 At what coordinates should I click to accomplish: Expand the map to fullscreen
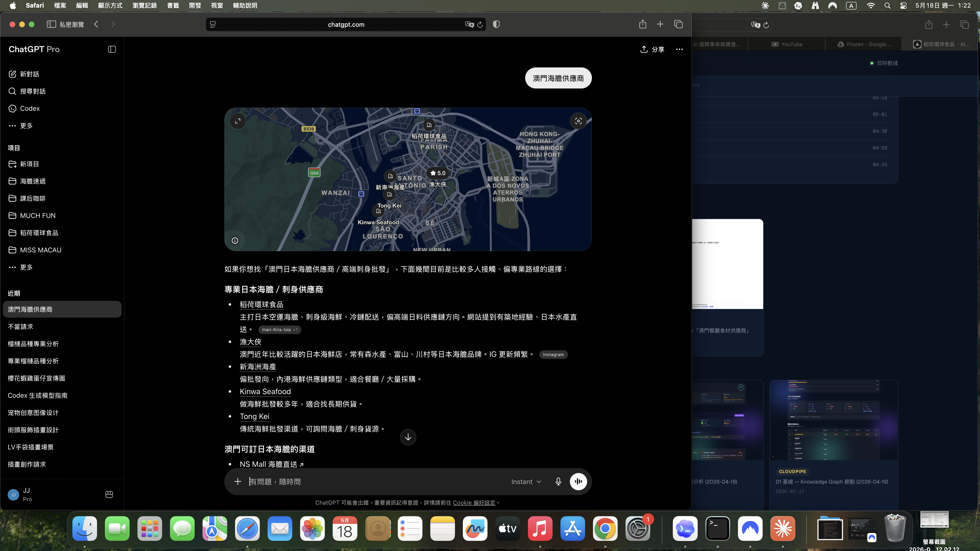point(238,121)
